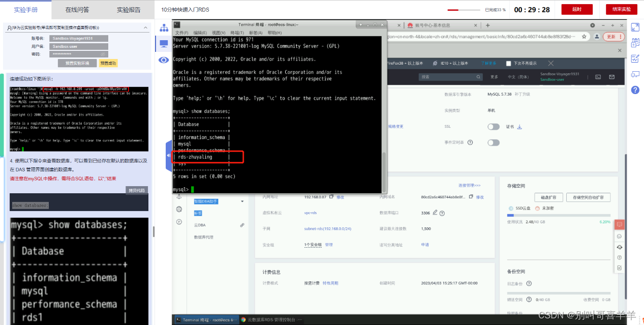Click the search magnifier icon in console header
Screen dimensions: 644x325
478,77
